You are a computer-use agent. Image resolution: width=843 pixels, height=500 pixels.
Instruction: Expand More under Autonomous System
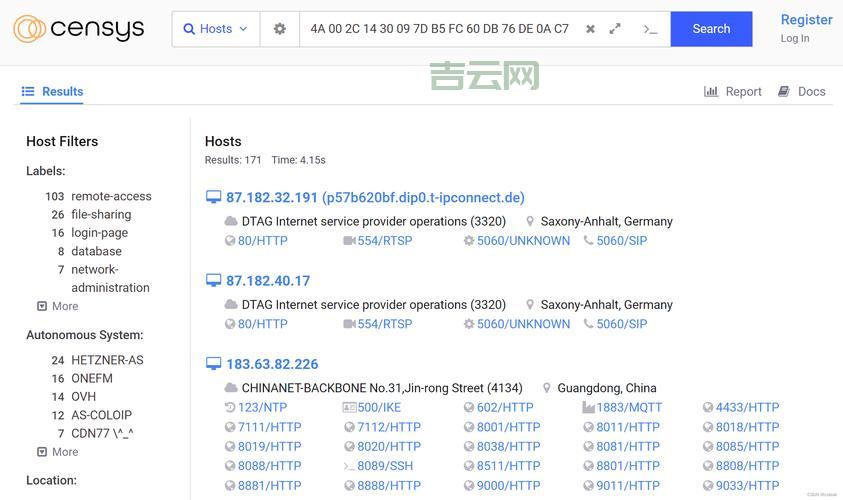58,452
